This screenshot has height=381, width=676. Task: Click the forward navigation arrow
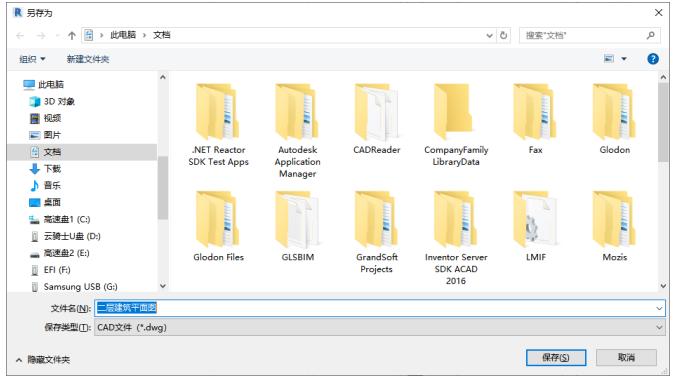pyautogui.click(x=41, y=35)
